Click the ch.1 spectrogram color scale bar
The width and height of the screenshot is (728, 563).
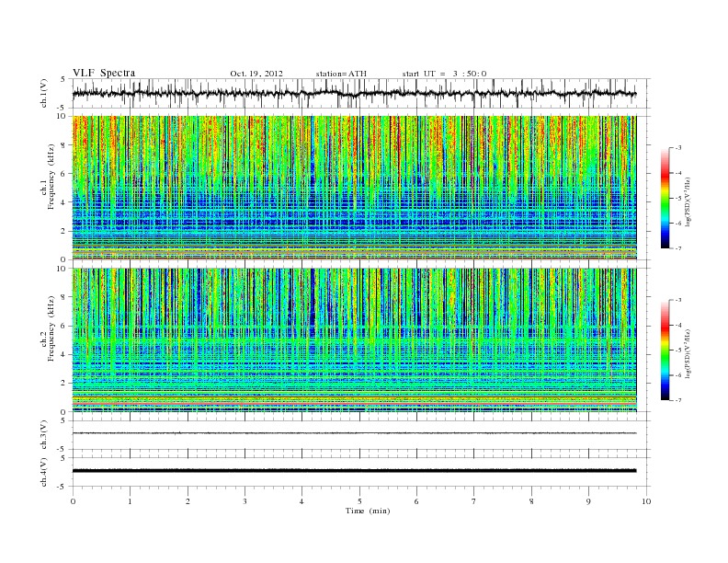(665, 199)
